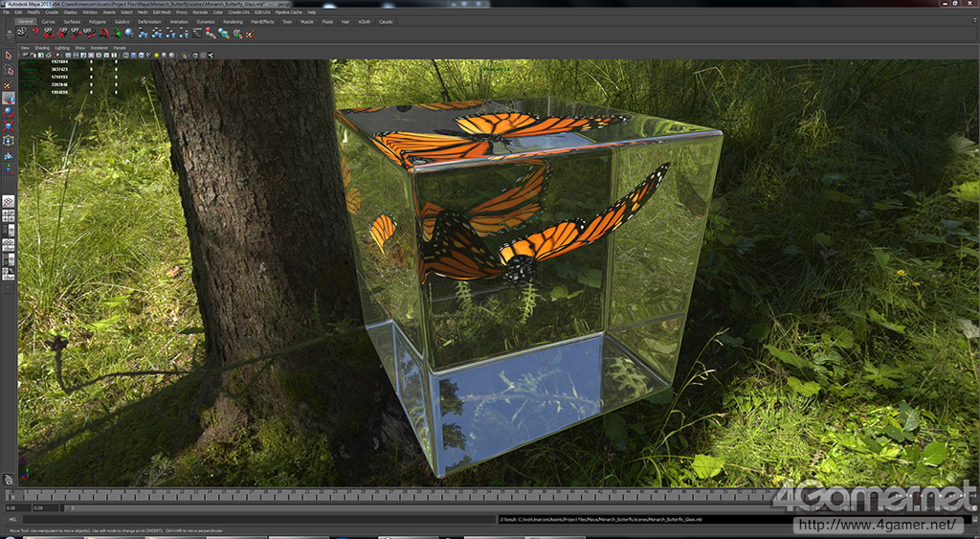Click Image Plane icon in panel toolbar
980x539 pixels.
click(x=48, y=55)
